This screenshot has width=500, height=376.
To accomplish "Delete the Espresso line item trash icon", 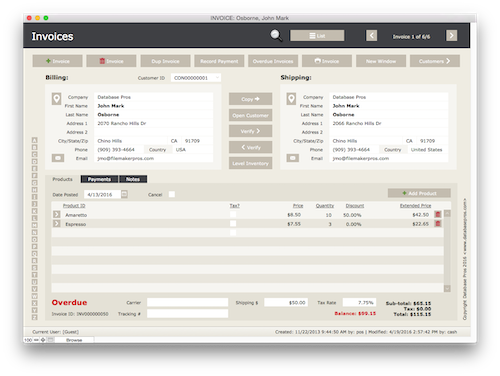I will (x=438, y=223).
